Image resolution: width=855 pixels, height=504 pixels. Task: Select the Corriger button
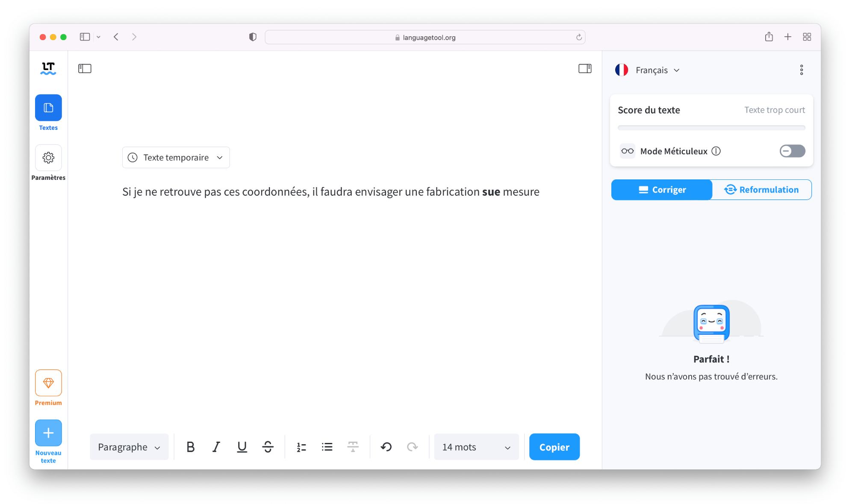point(662,189)
